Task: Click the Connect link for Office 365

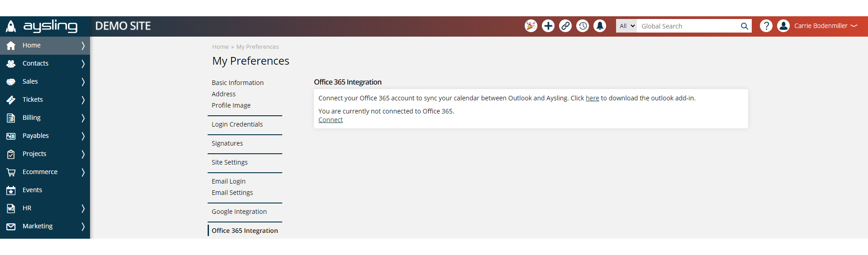Action: pos(330,120)
